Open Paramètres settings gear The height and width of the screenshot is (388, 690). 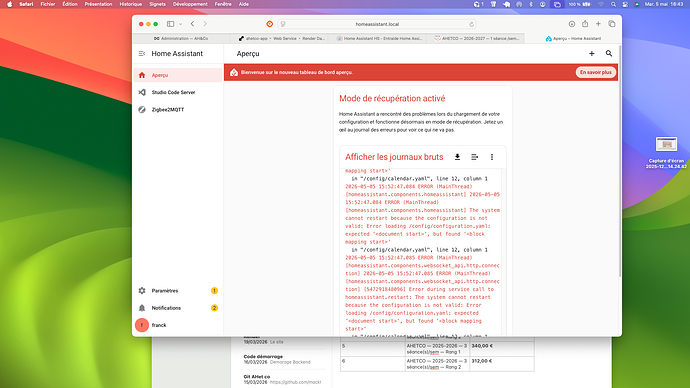click(x=142, y=291)
